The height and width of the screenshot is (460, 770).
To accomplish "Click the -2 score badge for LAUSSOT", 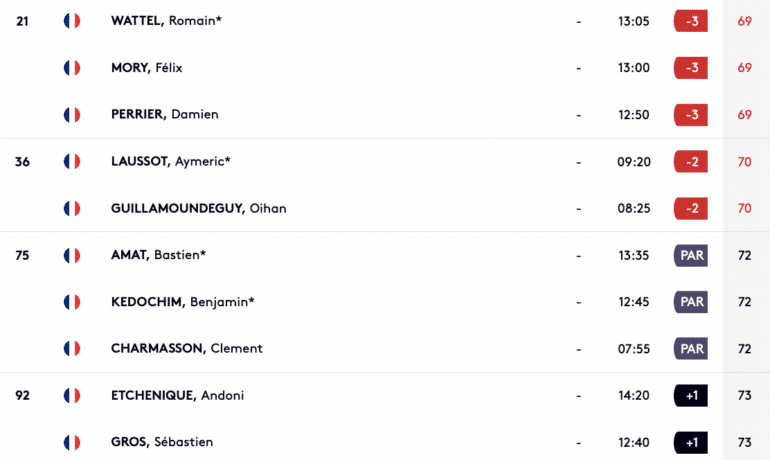I will [x=691, y=162].
